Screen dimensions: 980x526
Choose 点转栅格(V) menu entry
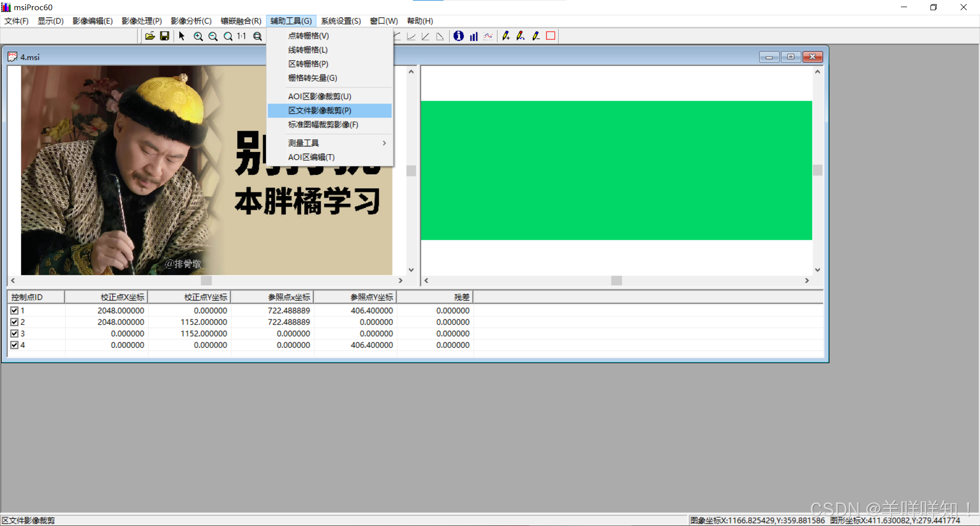[330, 36]
